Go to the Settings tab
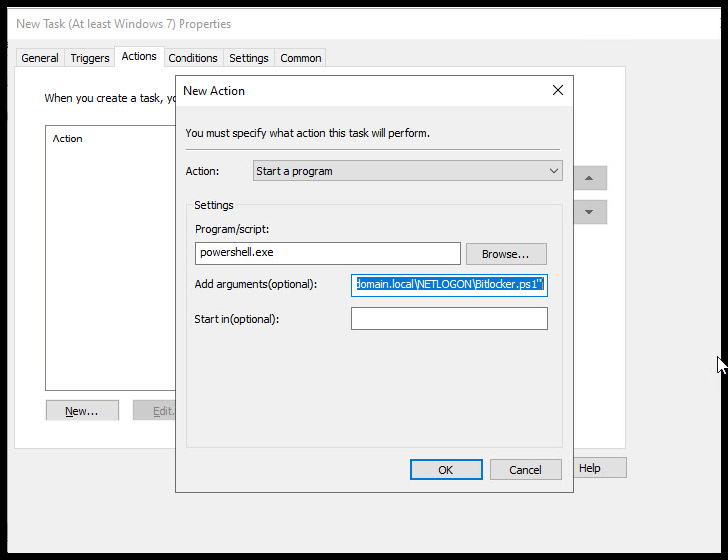Image resolution: width=728 pixels, height=560 pixels. (249, 58)
